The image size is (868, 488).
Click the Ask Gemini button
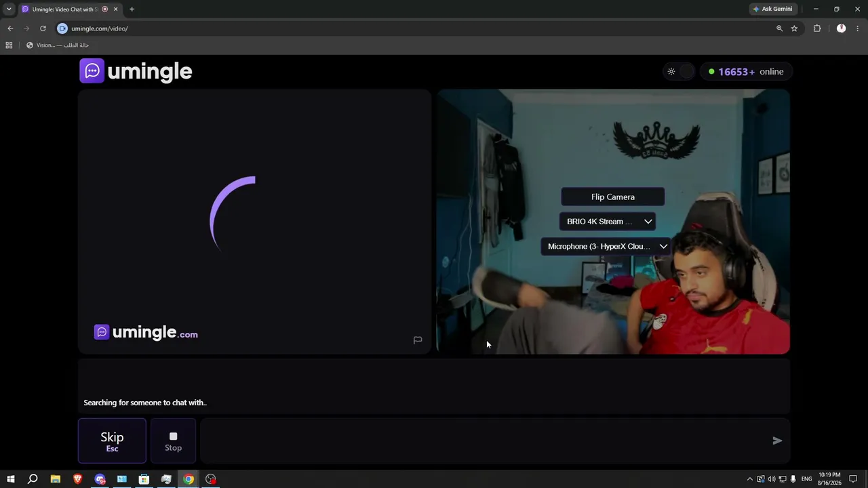[772, 9]
